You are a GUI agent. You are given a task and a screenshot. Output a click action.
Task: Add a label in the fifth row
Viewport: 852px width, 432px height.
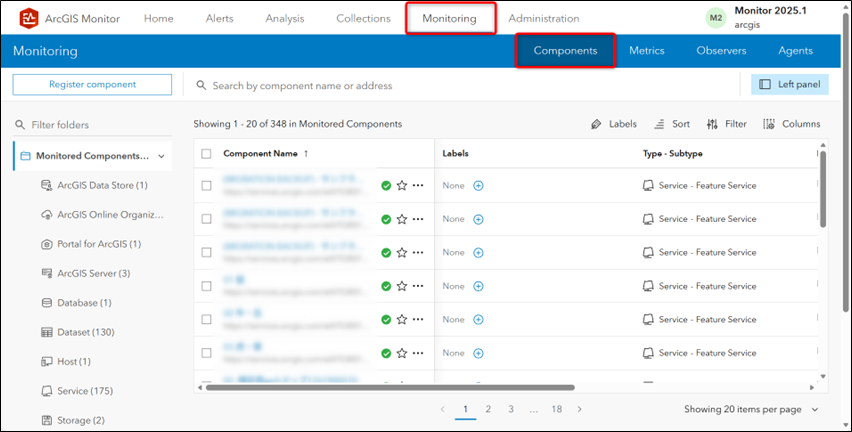478,320
